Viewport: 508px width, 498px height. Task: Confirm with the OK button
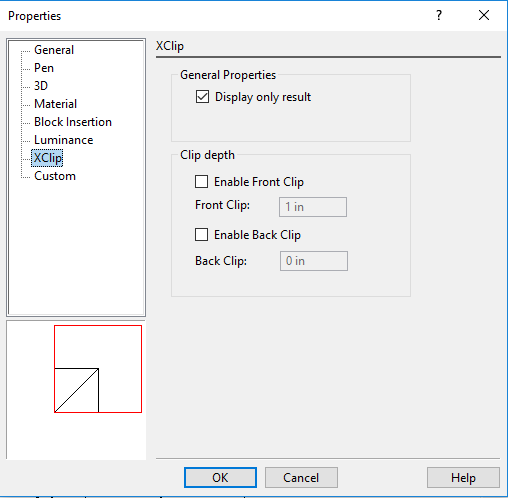coord(220,478)
